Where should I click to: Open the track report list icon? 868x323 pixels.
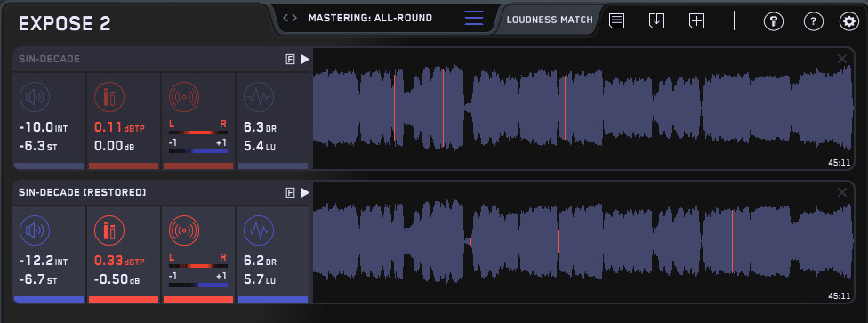coord(616,21)
